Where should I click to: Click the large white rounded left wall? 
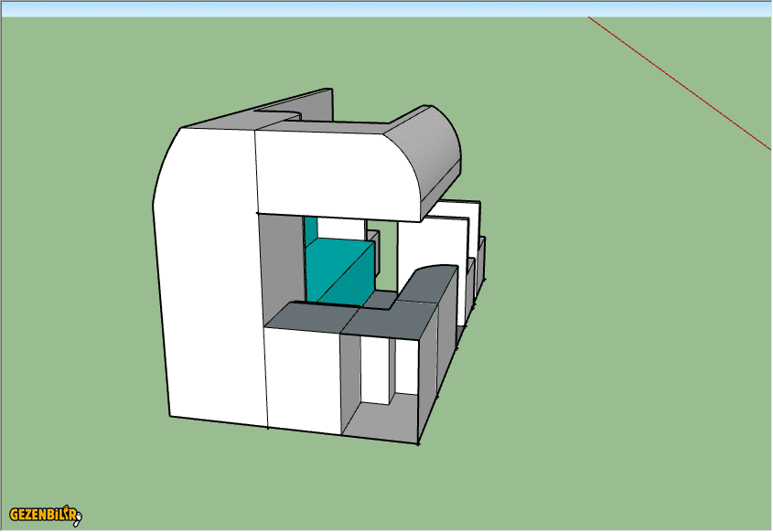tap(207, 274)
